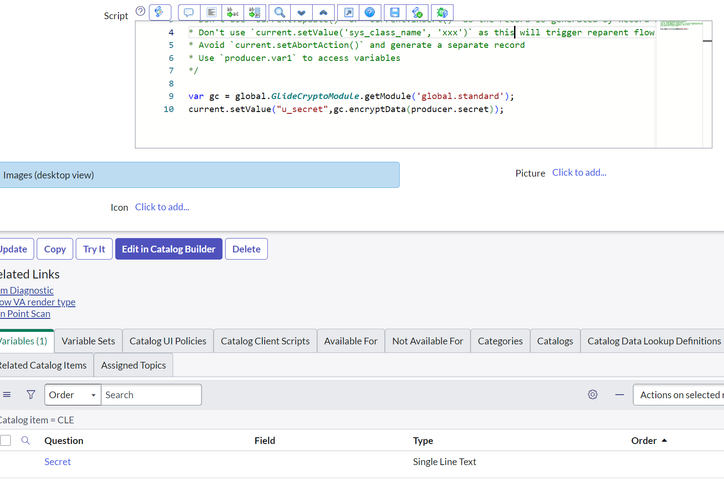Click the Field column header
This screenshot has width=724, height=482.
point(265,440)
